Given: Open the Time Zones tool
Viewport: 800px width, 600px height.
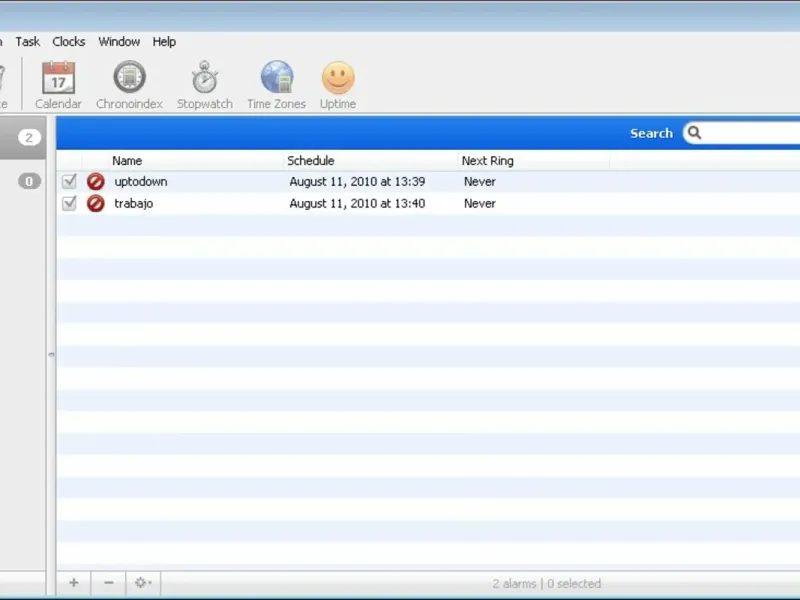Looking at the screenshot, I should pos(277,85).
